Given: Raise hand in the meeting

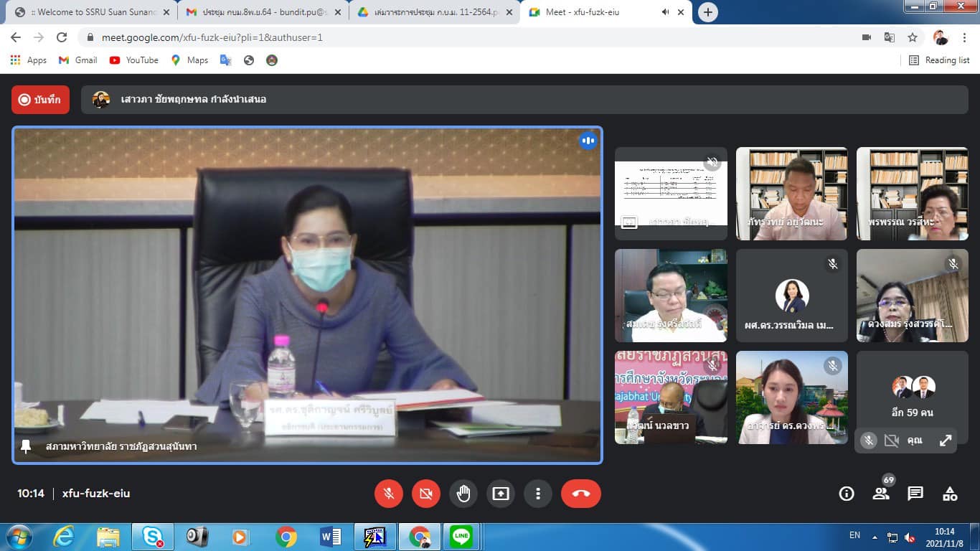Looking at the screenshot, I should tap(463, 494).
